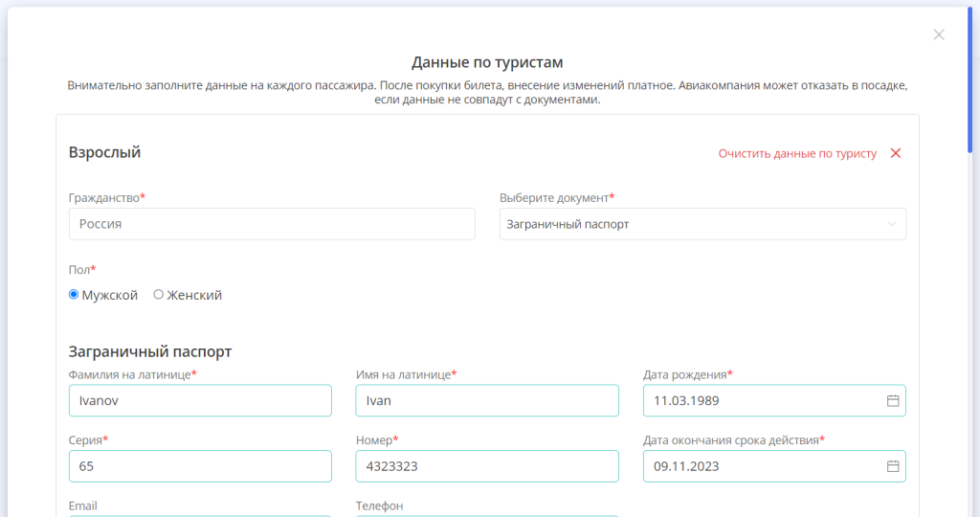
Task: Click the Номер input with 4323323
Action: (487, 466)
